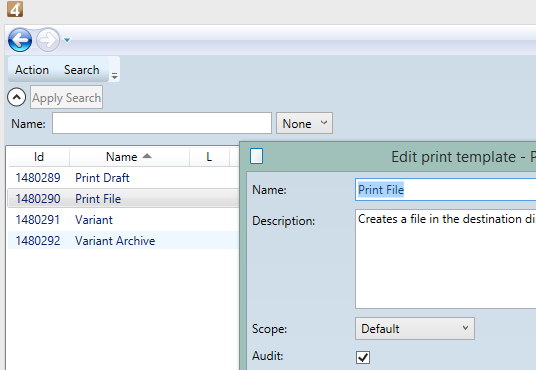Click the application icon with number 4
Viewport: 536px width, 370px height.
click(x=15, y=9)
